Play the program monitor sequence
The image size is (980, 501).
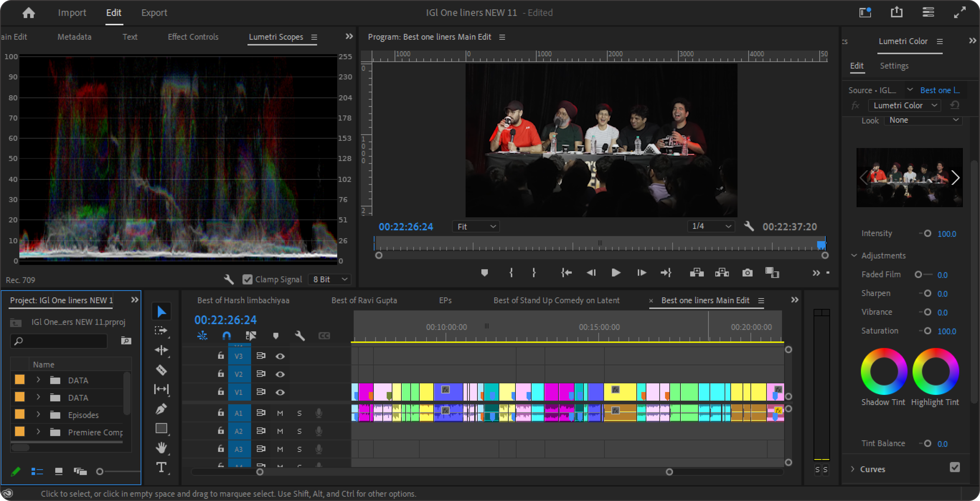click(616, 273)
